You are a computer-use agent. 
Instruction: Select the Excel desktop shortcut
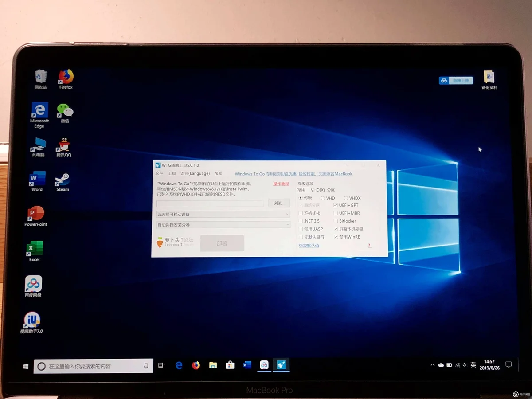coord(35,251)
